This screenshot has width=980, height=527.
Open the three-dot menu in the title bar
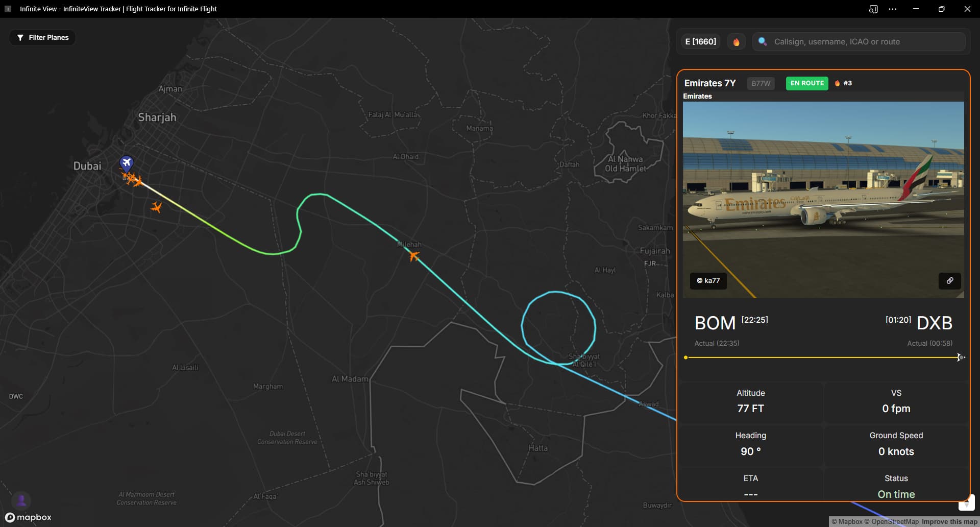pyautogui.click(x=892, y=9)
